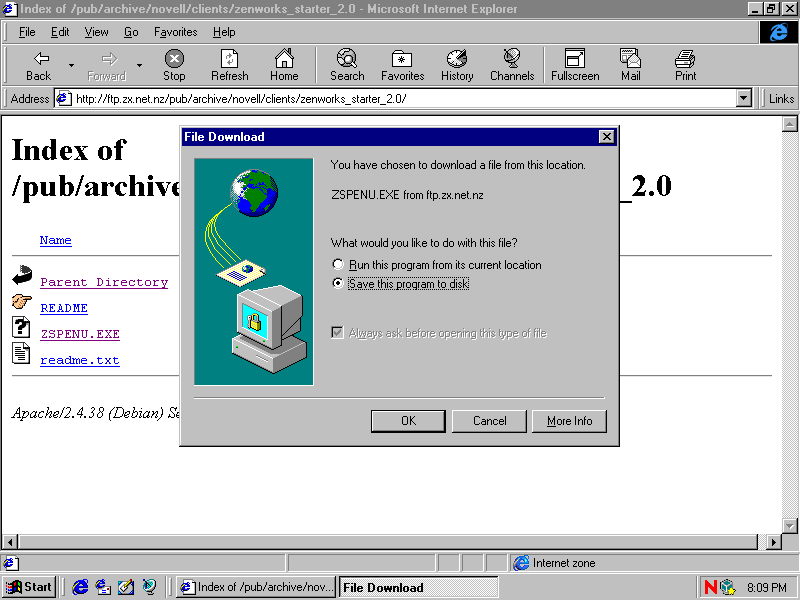Go to Home via the toolbar
Image resolution: width=800 pixels, height=600 pixels.
tap(284, 65)
